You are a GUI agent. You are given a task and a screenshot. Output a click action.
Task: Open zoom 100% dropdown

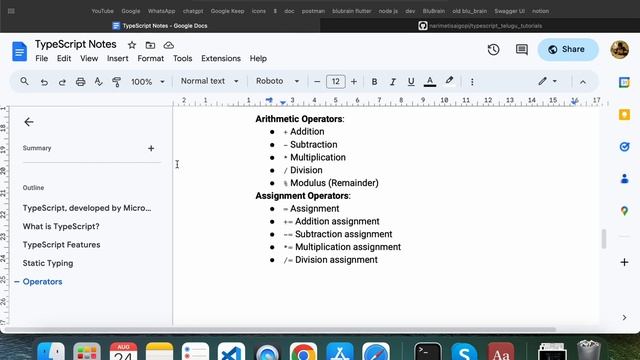point(148,82)
